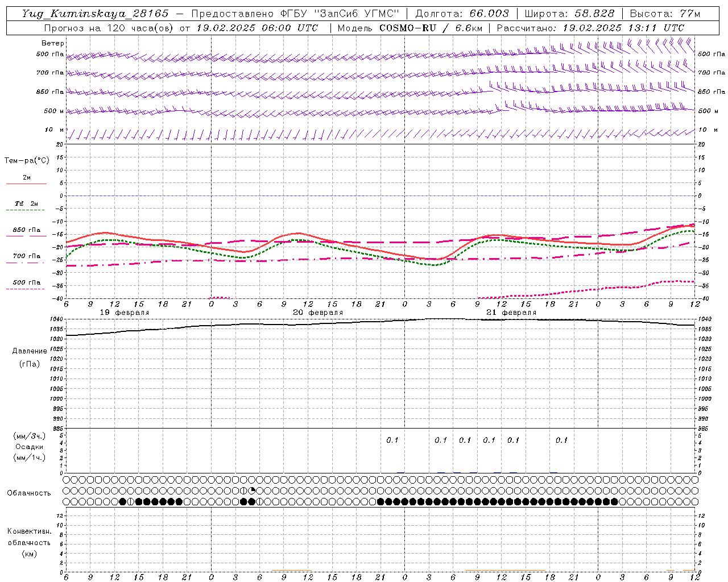Click the 500 гПа temperature legend label
This screenshot has height=582, width=728.
click(26, 282)
